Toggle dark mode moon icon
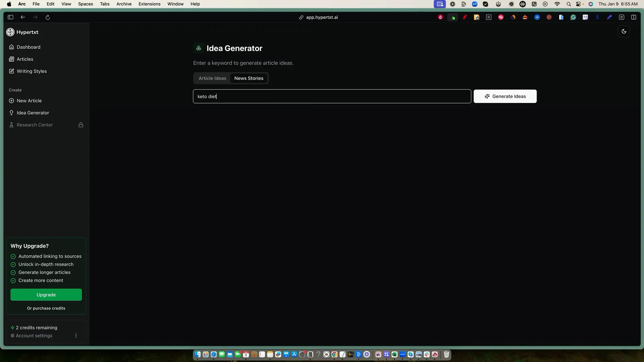The width and height of the screenshot is (644, 362). coord(624,32)
